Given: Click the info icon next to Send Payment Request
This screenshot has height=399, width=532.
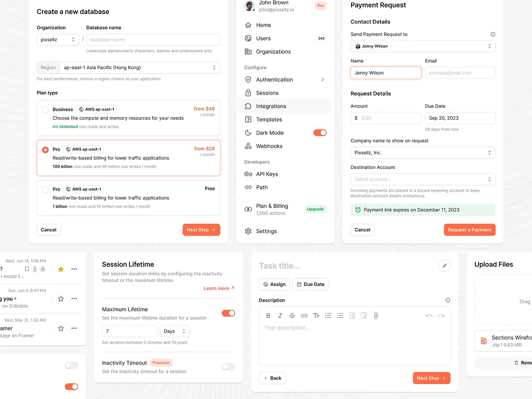Looking at the screenshot, I should pyautogui.click(x=493, y=34).
